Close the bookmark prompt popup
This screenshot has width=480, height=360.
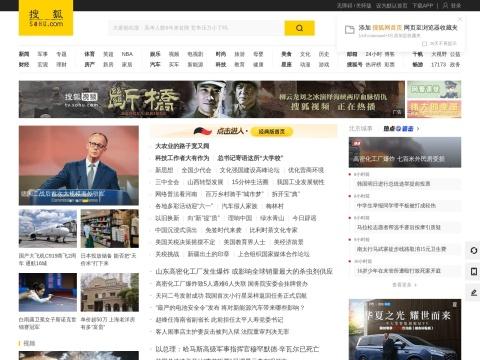coord(460,19)
